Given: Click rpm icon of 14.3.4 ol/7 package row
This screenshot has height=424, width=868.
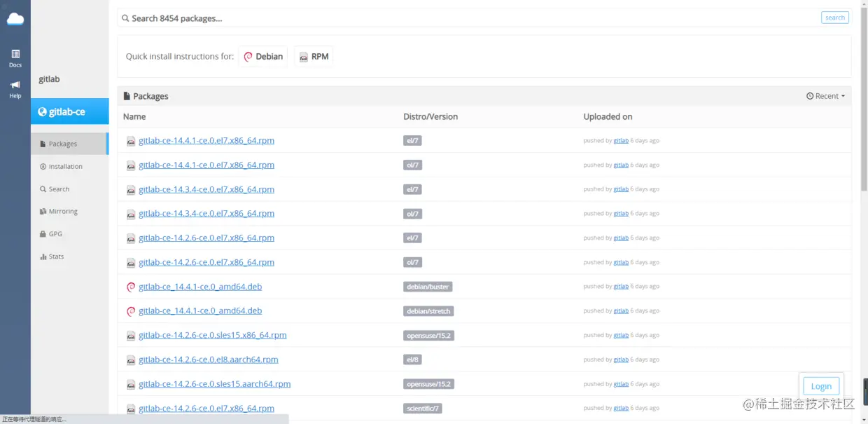Looking at the screenshot, I should (x=131, y=214).
